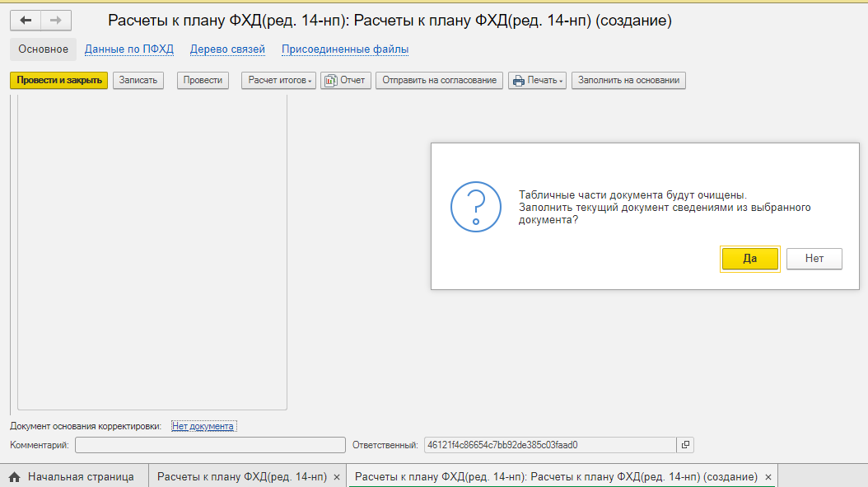Open the Отчет report button
This screenshot has width=868, height=487.
coord(346,80)
